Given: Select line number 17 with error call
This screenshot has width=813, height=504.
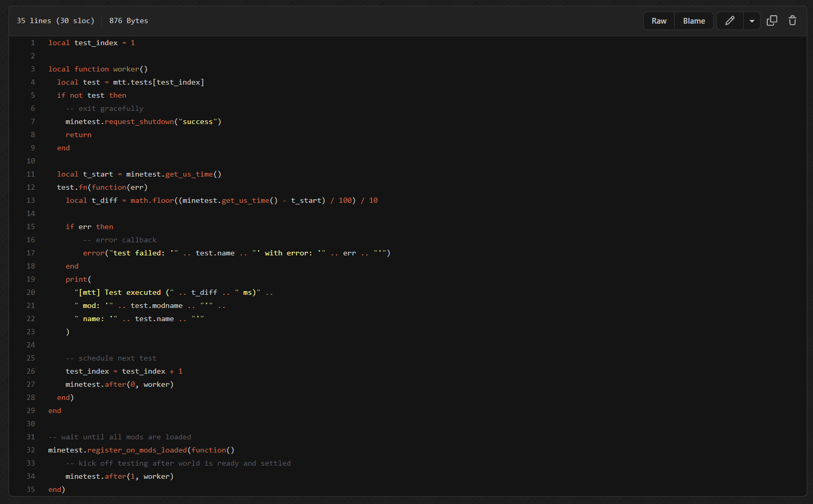Looking at the screenshot, I should [31, 253].
